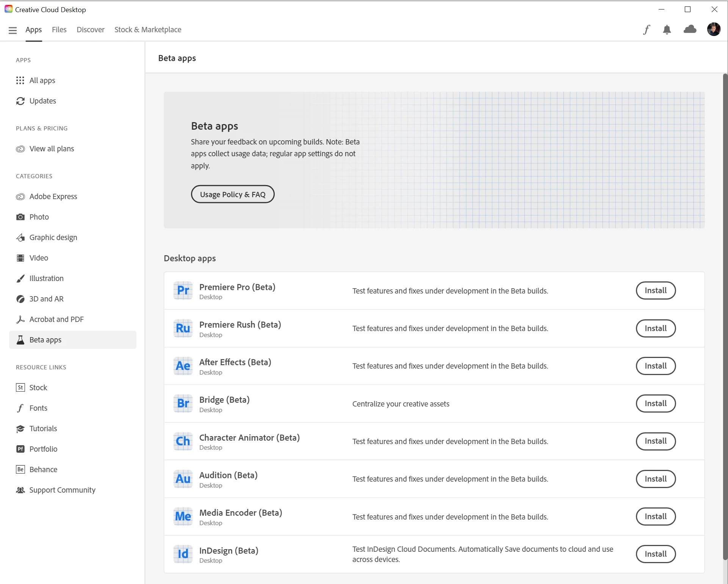Open the user profile avatar
This screenshot has height=584, width=728.
(x=714, y=29)
